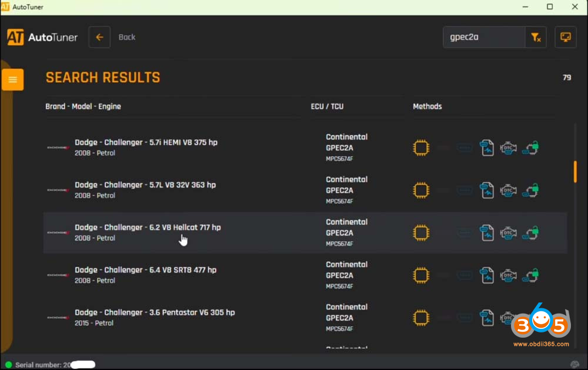This screenshot has width=588, height=370.
Task: Click the unlock icon for 5.7L 363 hp
Action: 530,190
